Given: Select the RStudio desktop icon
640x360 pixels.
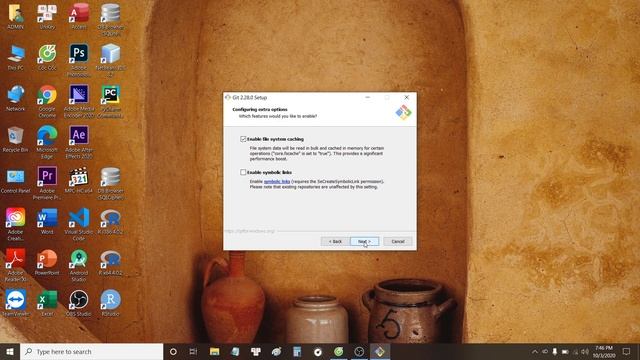Looking at the screenshot, I should point(111,302).
